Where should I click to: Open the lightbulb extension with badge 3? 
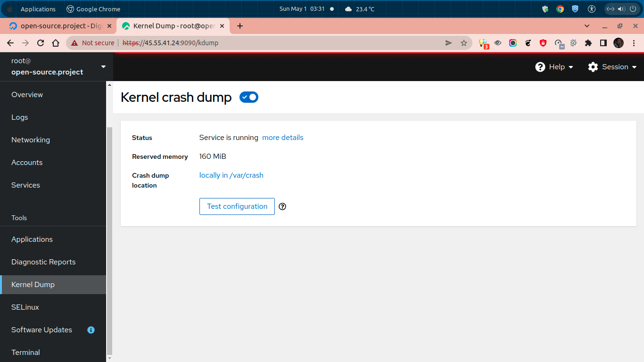(483, 43)
